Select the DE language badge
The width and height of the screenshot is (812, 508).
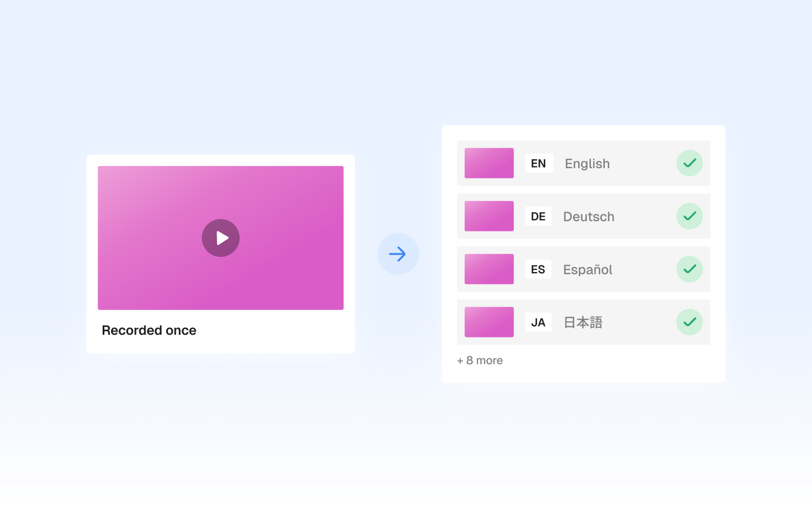pos(538,216)
